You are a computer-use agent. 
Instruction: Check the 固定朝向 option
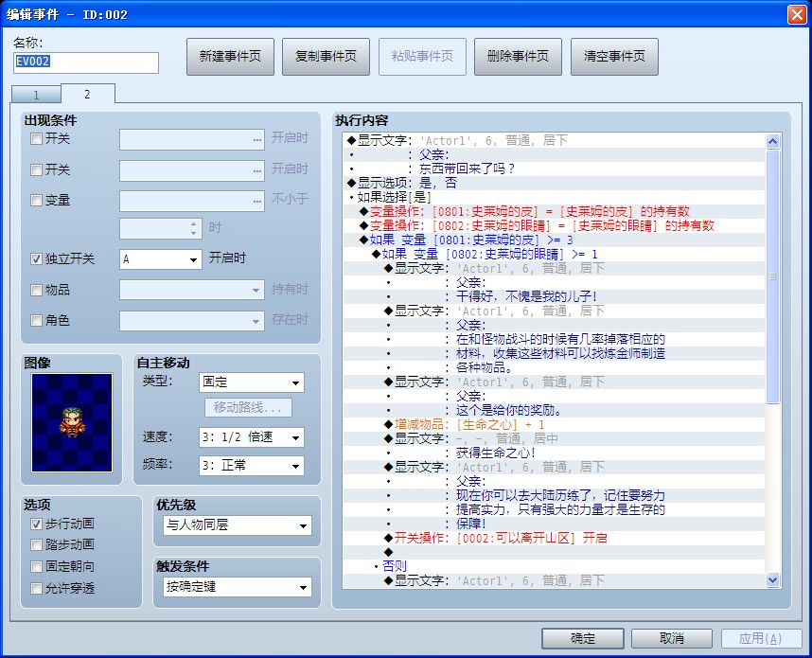click(x=36, y=567)
